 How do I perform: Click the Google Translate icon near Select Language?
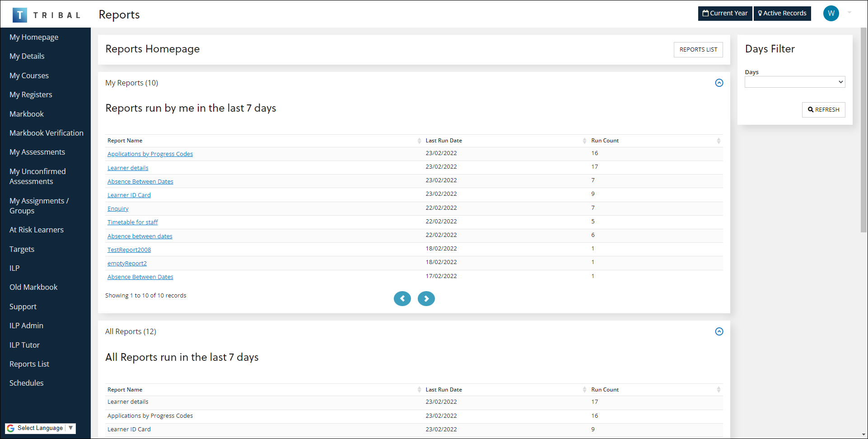pos(11,428)
